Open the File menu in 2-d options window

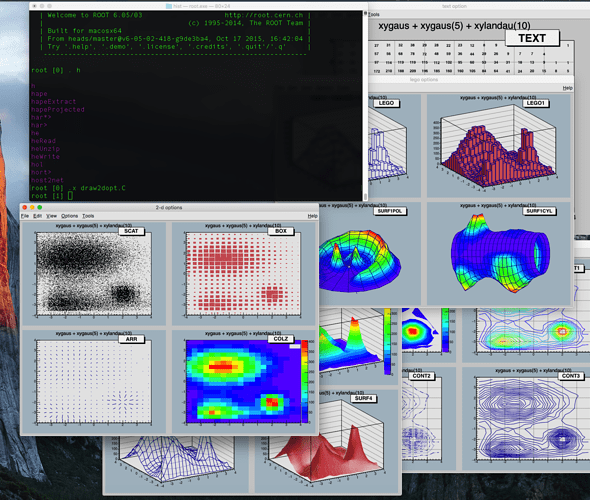coord(25,216)
